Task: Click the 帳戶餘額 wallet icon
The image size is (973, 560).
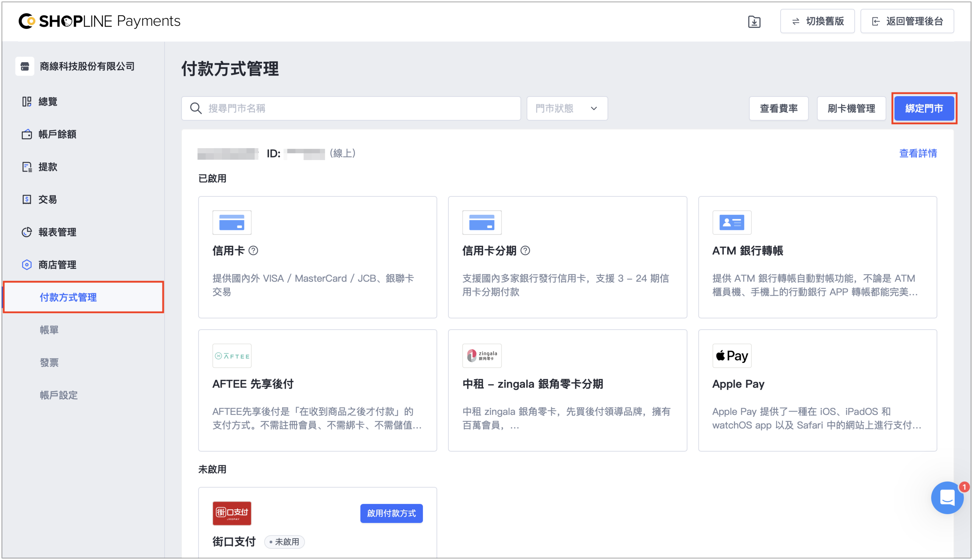Action: coord(27,134)
